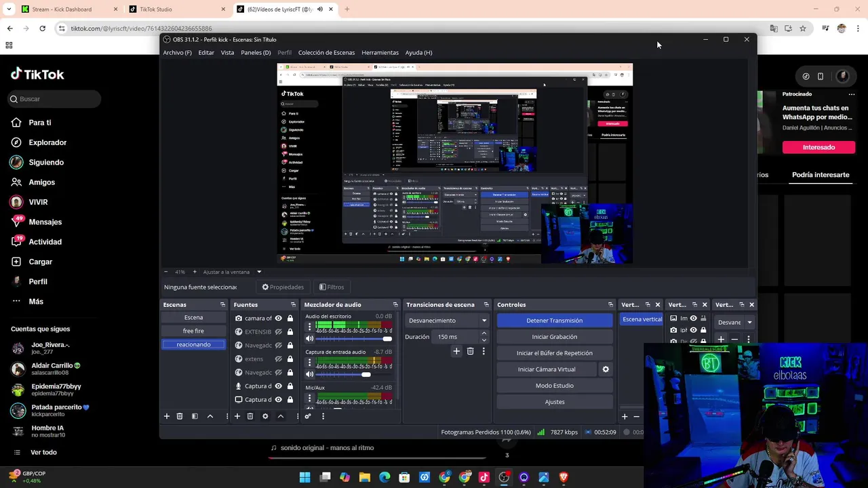Adjust Audio del escritorio volume slider
868x488 pixels.
click(x=353, y=338)
